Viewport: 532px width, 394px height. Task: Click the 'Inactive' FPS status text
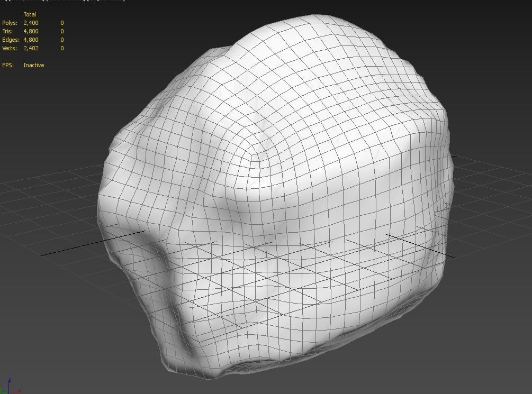(33, 65)
